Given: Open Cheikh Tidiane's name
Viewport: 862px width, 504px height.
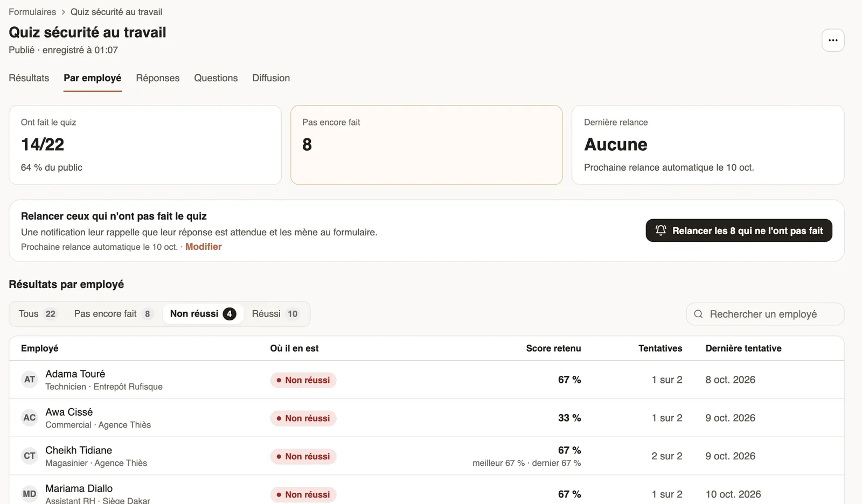Looking at the screenshot, I should point(79,450).
